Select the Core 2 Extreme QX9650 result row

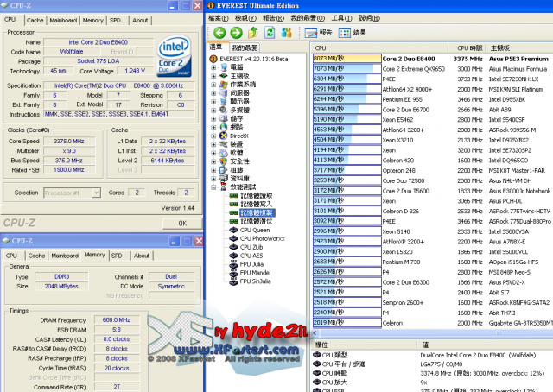(432, 69)
